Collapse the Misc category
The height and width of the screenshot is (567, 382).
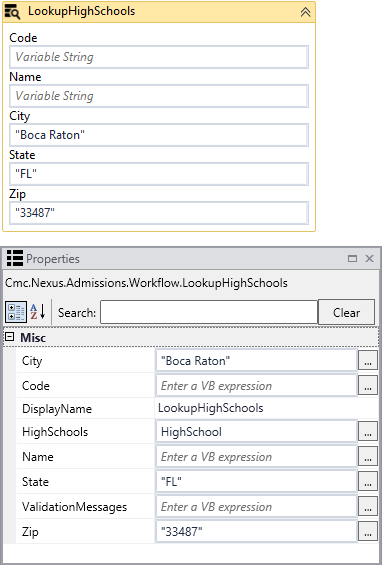[x=10, y=337]
